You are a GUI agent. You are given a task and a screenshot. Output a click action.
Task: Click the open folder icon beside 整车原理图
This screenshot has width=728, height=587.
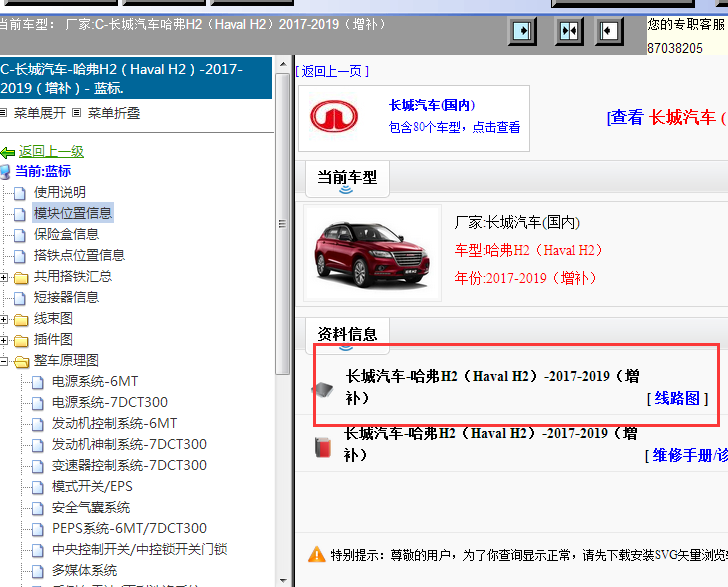coord(21,361)
